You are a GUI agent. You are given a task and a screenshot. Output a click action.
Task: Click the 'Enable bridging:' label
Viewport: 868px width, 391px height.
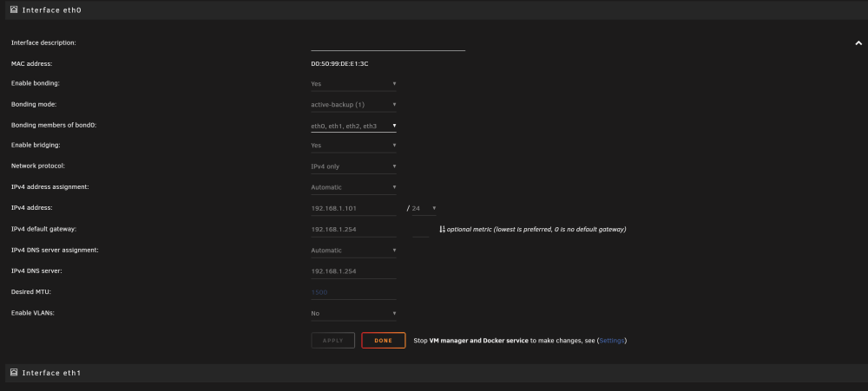[36, 146]
